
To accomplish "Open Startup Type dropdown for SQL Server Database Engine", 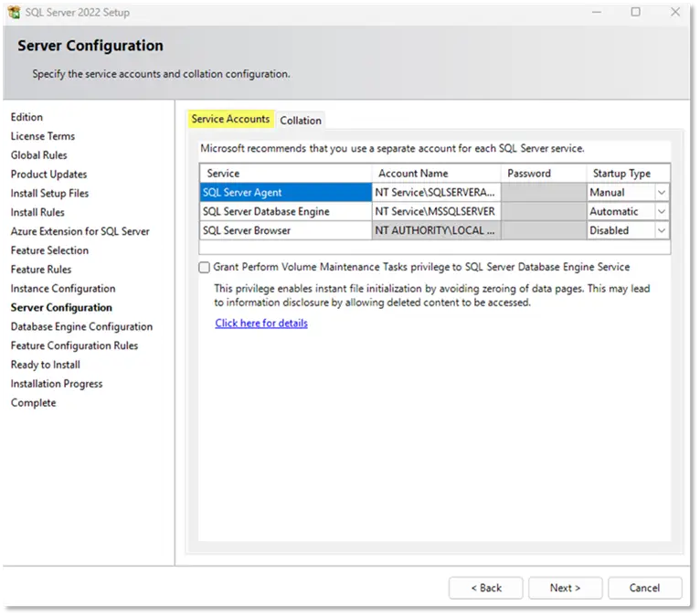I will (x=661, y=212).
